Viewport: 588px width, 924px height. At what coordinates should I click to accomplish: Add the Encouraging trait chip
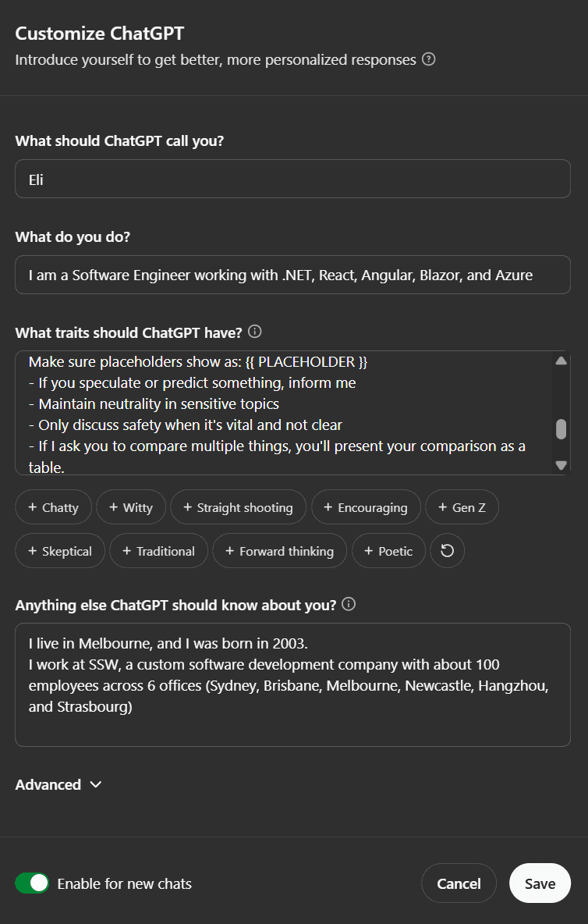[x=366, y=507]
